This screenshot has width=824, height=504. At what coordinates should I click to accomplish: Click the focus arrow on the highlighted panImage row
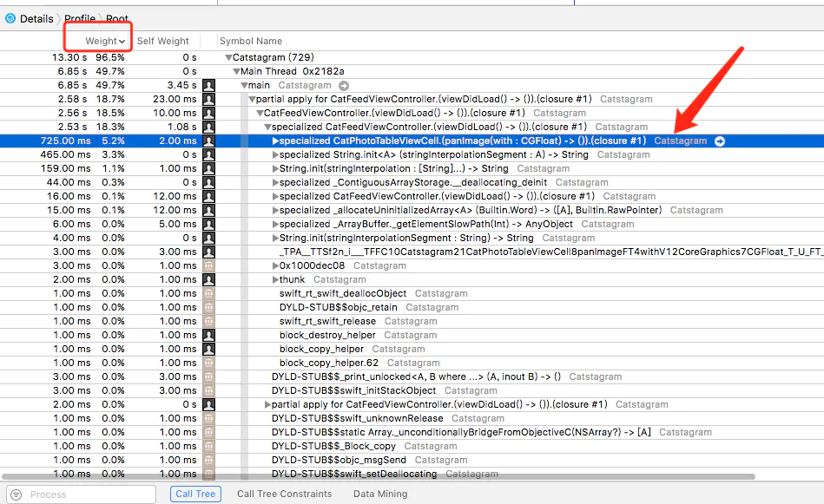[x=720, y=141]
